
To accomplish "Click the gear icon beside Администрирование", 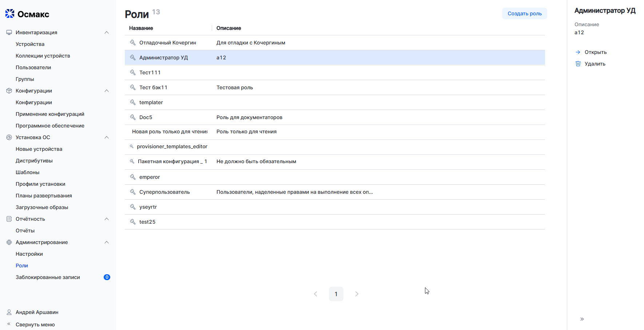I will [x=9, y=242].
